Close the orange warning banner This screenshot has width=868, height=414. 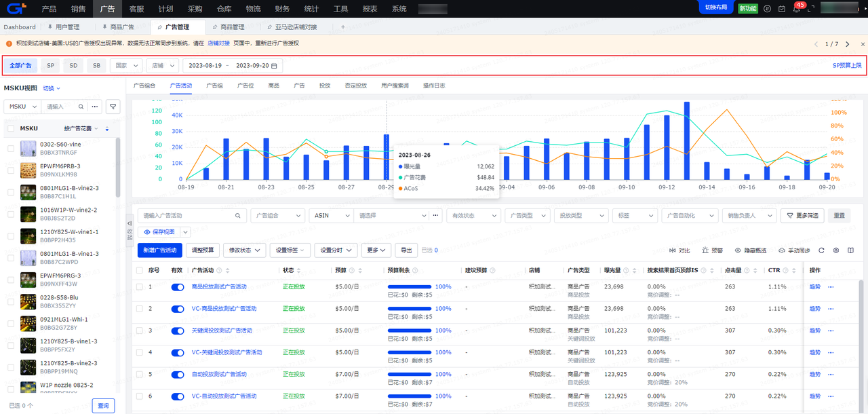(x=863, y=44)
